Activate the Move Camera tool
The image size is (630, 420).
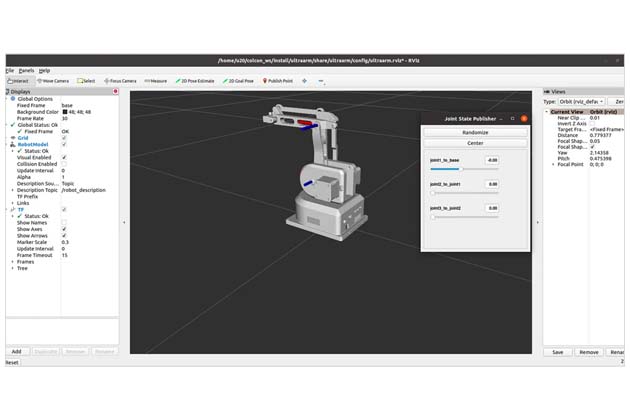(54, 81)
